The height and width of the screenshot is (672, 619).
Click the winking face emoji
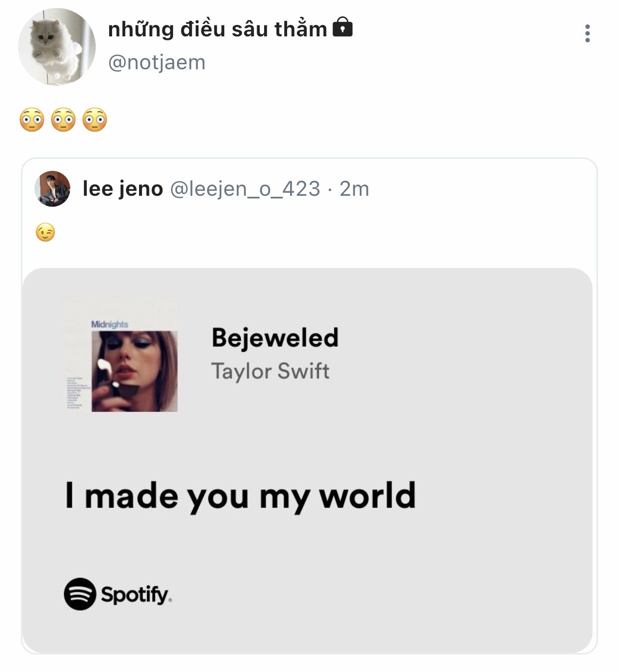[45, 233]
